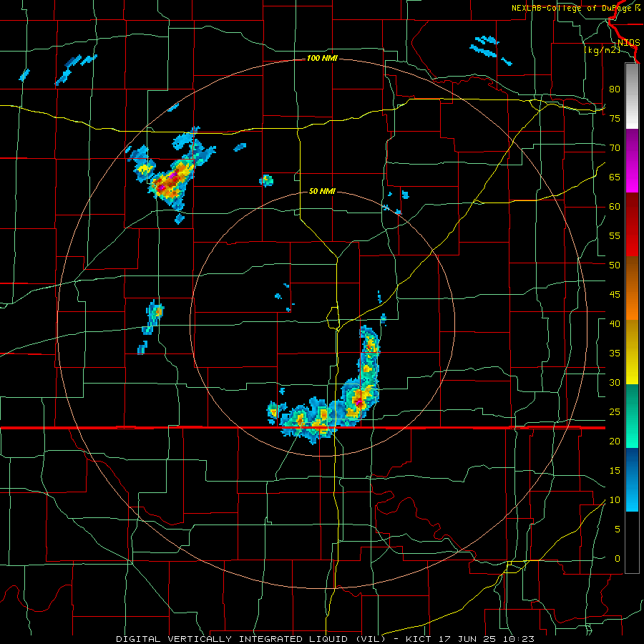Click the "0" scale value
This screenshot has height=644, width=644.
pos(618,559)
